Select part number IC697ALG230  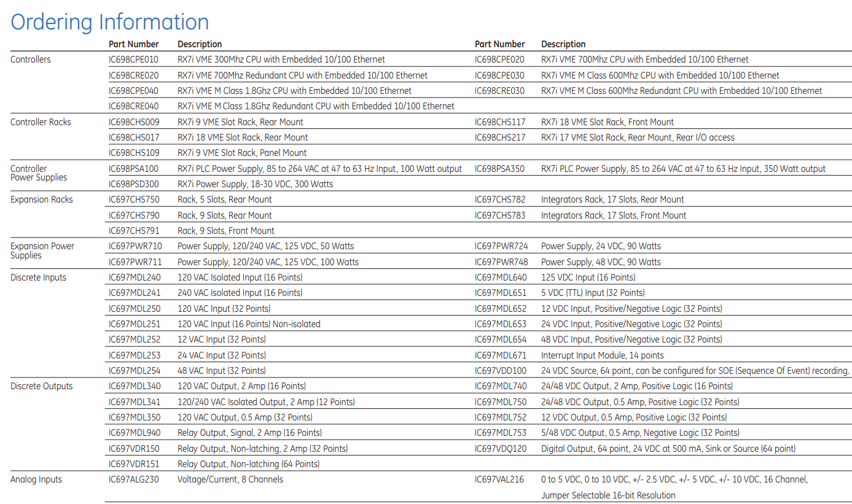pos(134,479)
